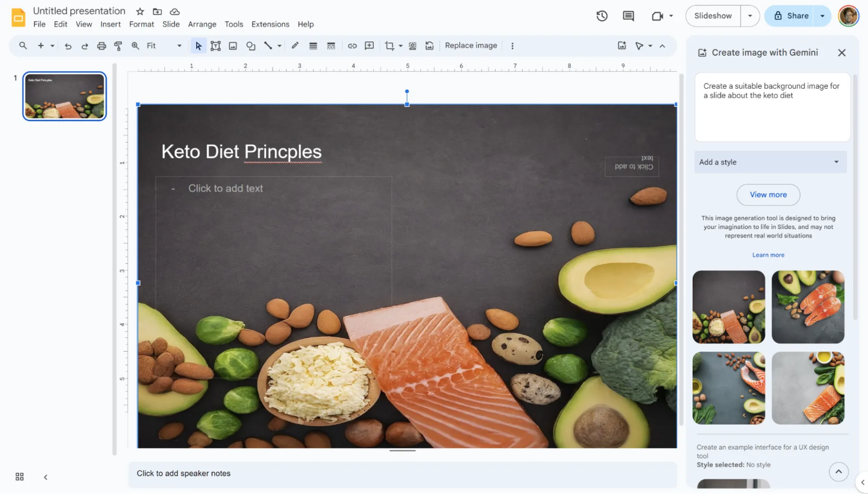Open the Add a style dropdown
This screenshot has height=494, width=868.
pyautogui.click(x=770, y=162)
